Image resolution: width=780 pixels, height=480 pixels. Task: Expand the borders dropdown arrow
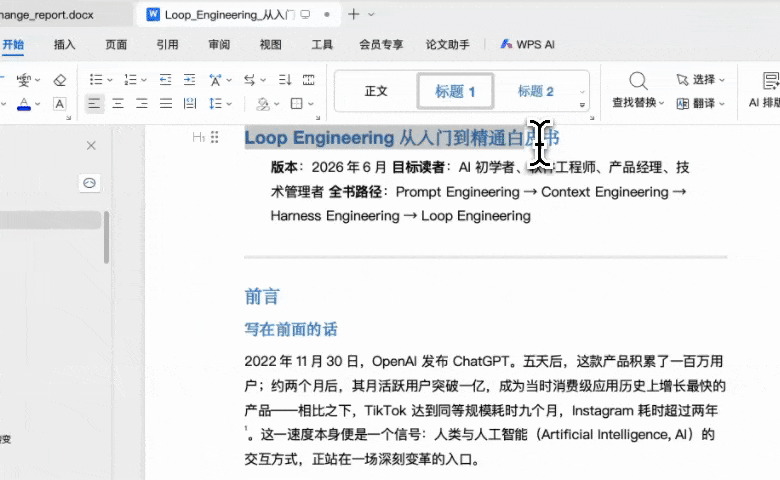coord(311,104)
